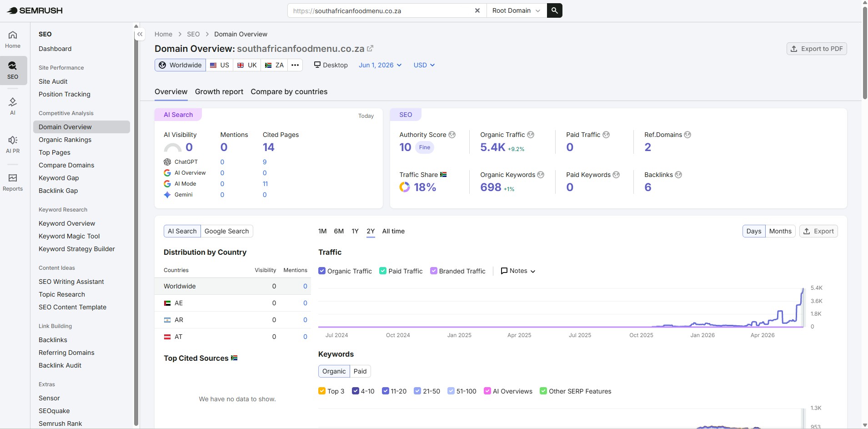This screenshot has width=868, height=429.
Task: Select the Google Search tab
Action: 227,231
